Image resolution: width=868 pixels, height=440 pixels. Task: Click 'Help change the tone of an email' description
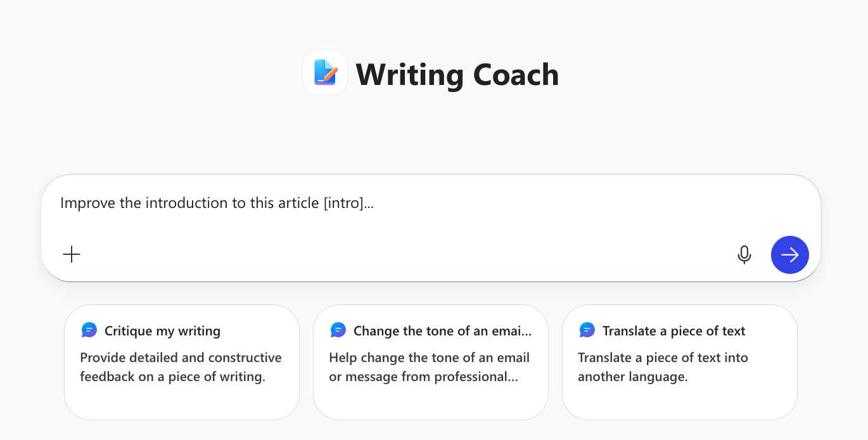point(429,367)
